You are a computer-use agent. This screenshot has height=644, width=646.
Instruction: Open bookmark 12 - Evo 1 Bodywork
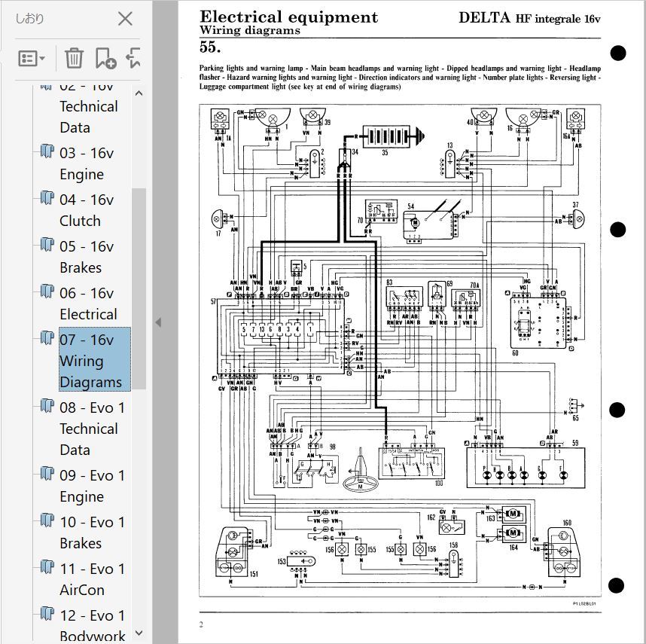point(93,625)
